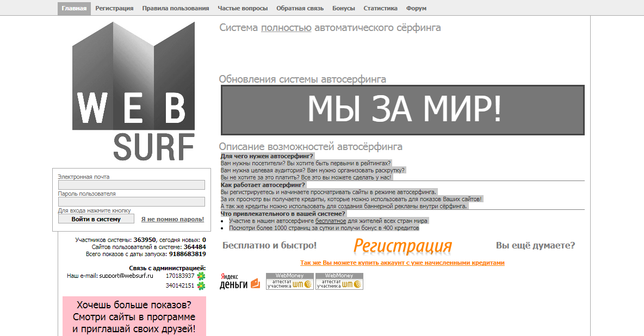Open the Главная tab

coord(74,9)
